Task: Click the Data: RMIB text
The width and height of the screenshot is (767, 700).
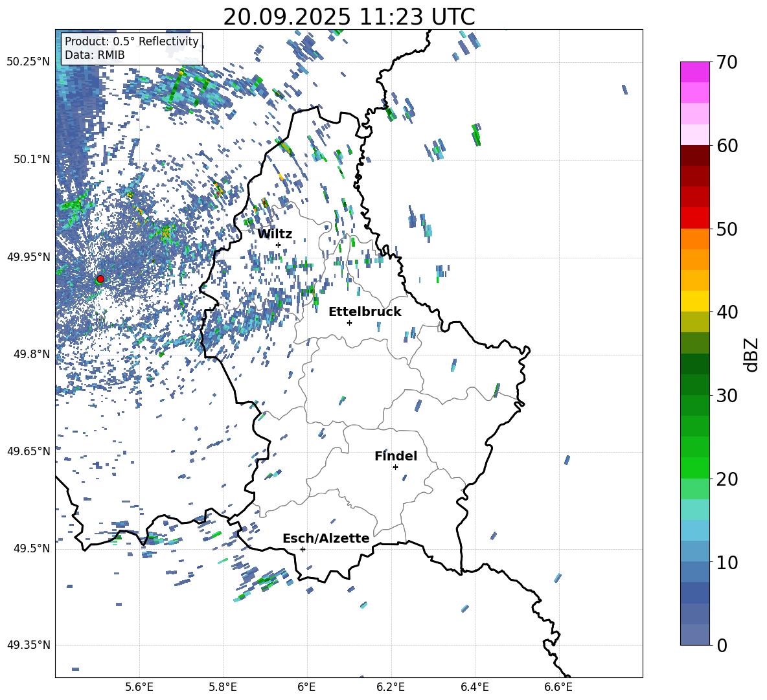Action: (95, 55)
